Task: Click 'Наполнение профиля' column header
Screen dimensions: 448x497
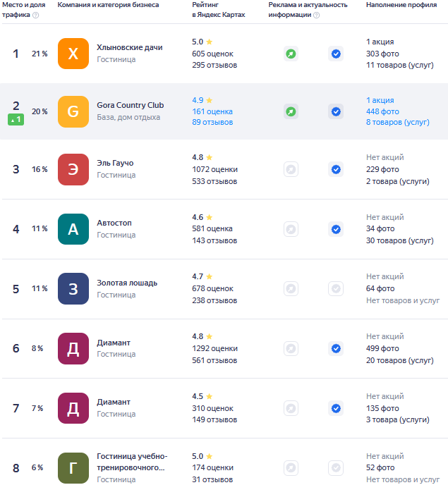Action: click(401, 5)
